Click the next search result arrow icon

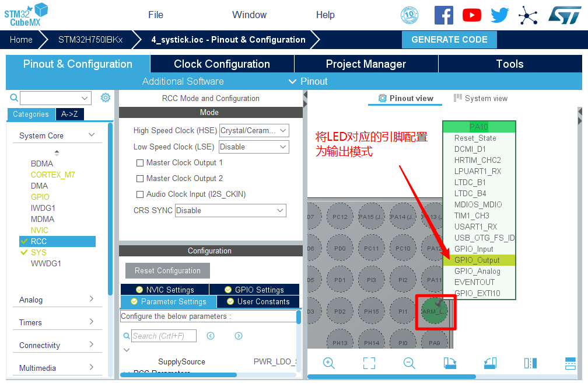pyautogui.click(x=239, y=336)
